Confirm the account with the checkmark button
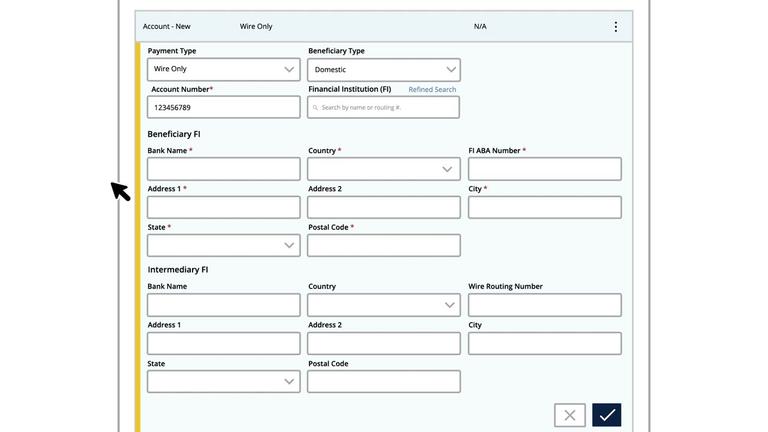The width and height of the screenshot is (768, 432). [x=606, y=415]
